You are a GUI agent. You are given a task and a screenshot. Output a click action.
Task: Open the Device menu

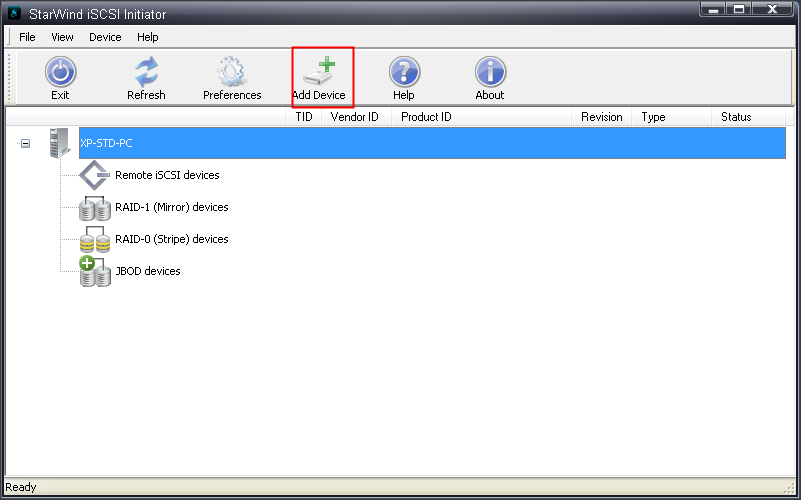click(x=105, y=37)
